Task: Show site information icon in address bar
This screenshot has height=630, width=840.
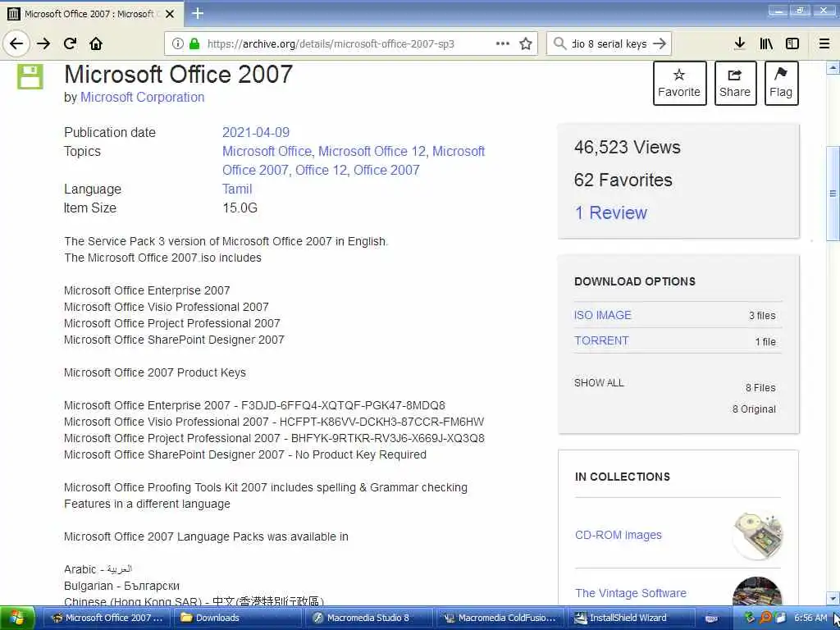Action: pyautogui.click(x=178, y=43)
